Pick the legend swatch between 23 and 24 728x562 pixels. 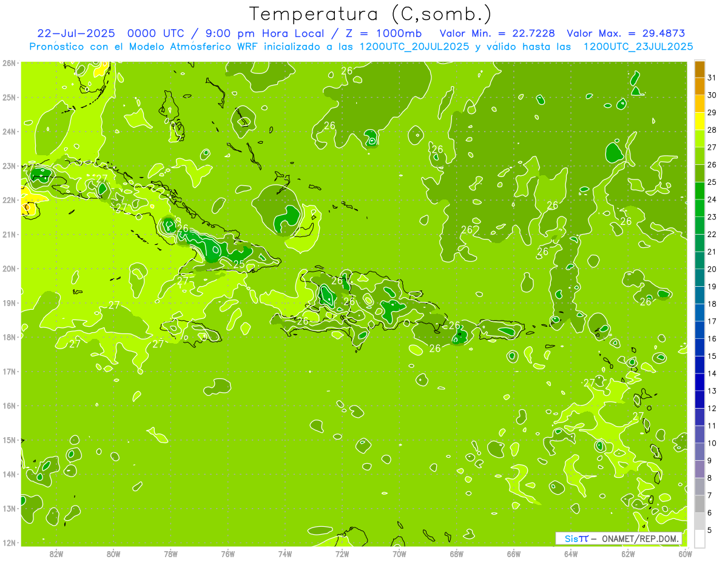[x=699, y=208]
